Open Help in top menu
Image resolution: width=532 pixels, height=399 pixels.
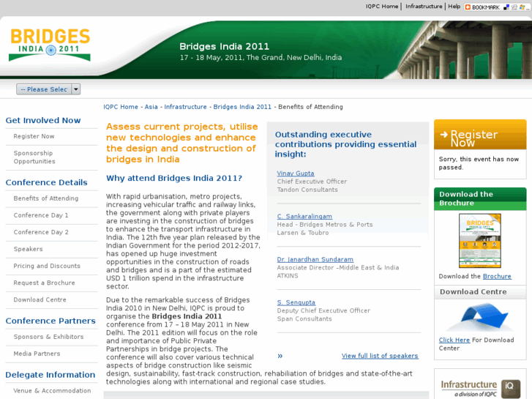pos(454,7)
